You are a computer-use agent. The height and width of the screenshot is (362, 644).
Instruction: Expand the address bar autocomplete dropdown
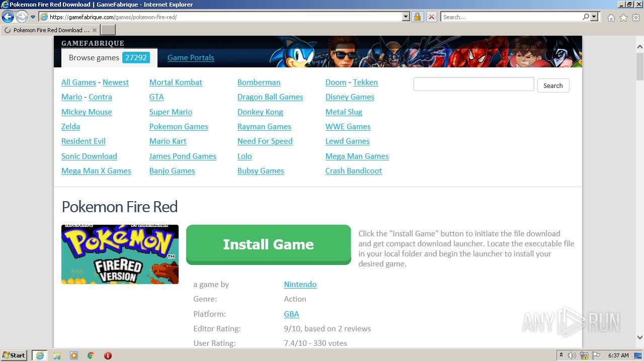click(x=406, y=17)
